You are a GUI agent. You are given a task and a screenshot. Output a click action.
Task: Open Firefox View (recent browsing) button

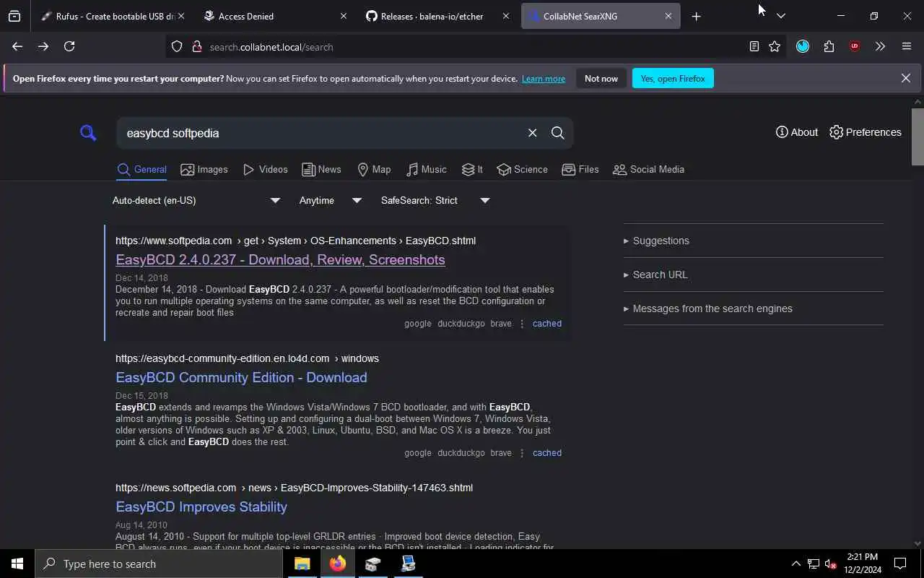[x=14, y=16]
